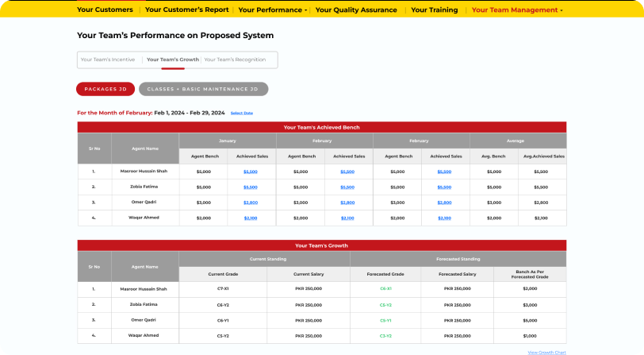Select Classes + Basic Maintenance JD button
Image resolution: width=644 pixels, height=355 pixels.
click(x=203, y=90)
